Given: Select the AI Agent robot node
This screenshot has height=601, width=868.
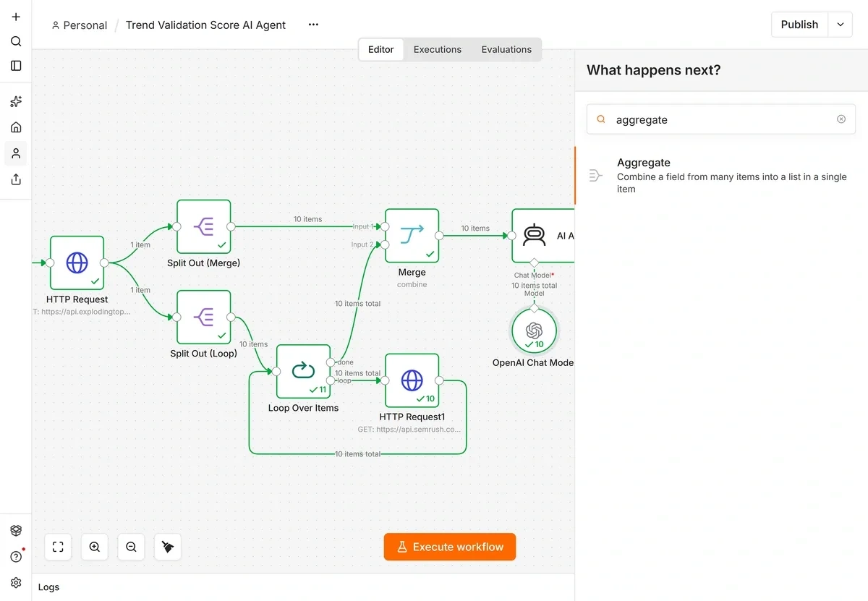Looking at the screenshot, I should [x=542, y=236].
